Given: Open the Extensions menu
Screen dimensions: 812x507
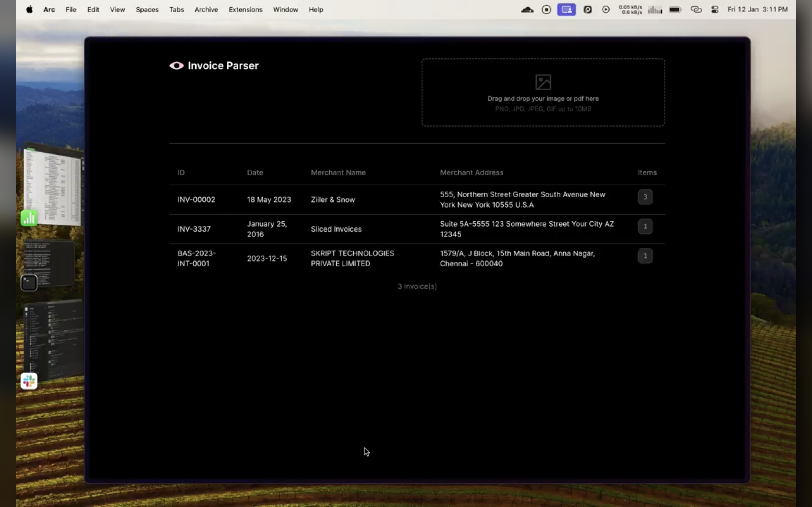Looking at the screenshot, I should (x=245, y=9).
